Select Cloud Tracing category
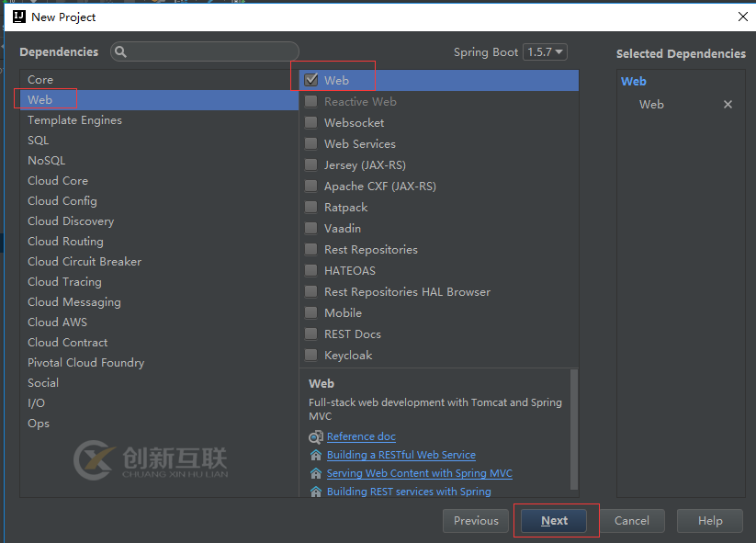Image resolution: width=756 pixels, height=543 pixels. click(x=159, y=282)
